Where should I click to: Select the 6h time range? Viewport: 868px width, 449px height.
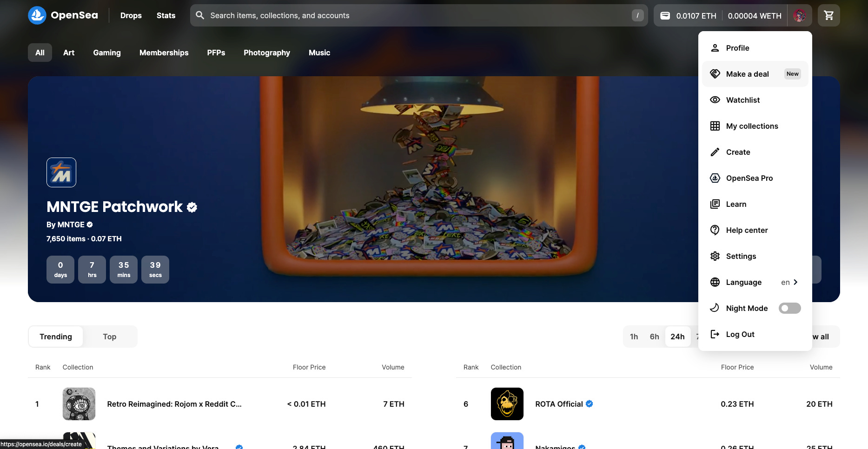click(654, 337)
